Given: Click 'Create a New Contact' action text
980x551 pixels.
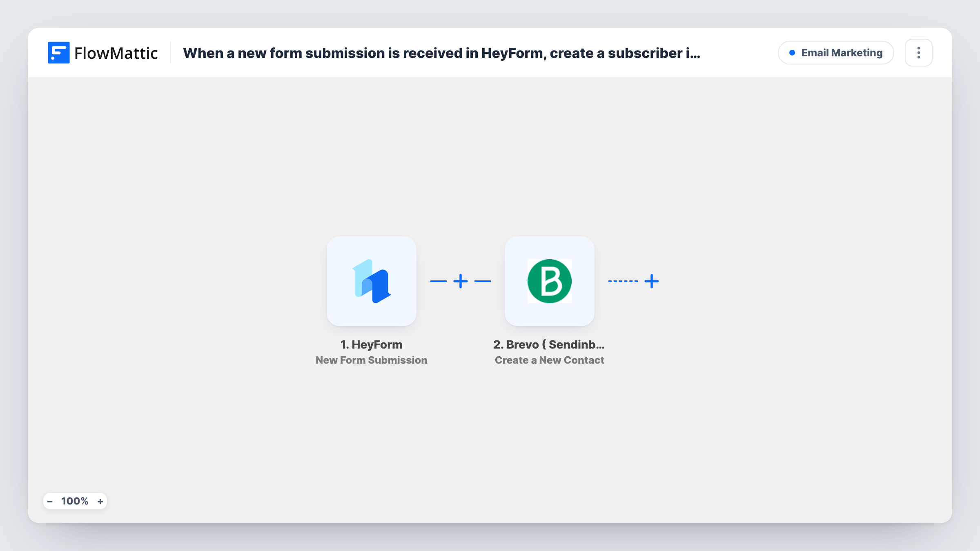Looking at the screenshot, I should [549, 360].
